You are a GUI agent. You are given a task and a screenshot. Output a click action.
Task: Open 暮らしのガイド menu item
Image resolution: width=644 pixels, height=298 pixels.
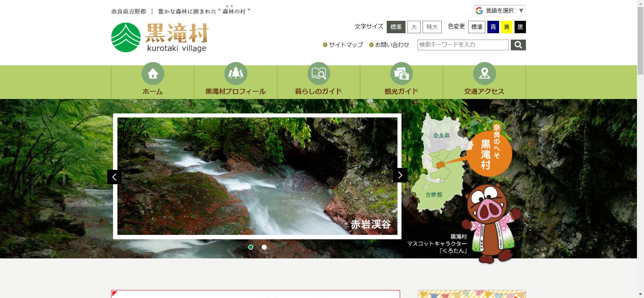318,91
